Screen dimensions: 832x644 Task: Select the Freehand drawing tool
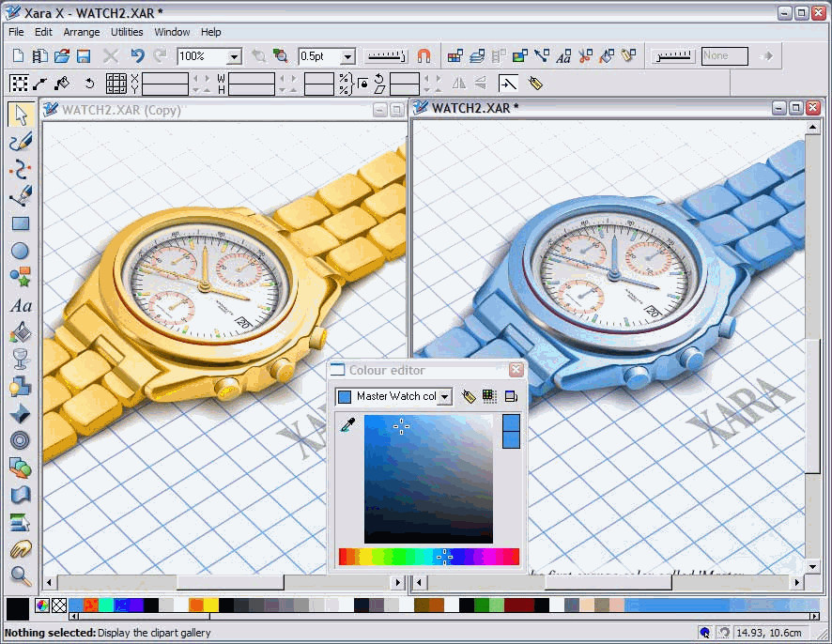click(20, 142)
